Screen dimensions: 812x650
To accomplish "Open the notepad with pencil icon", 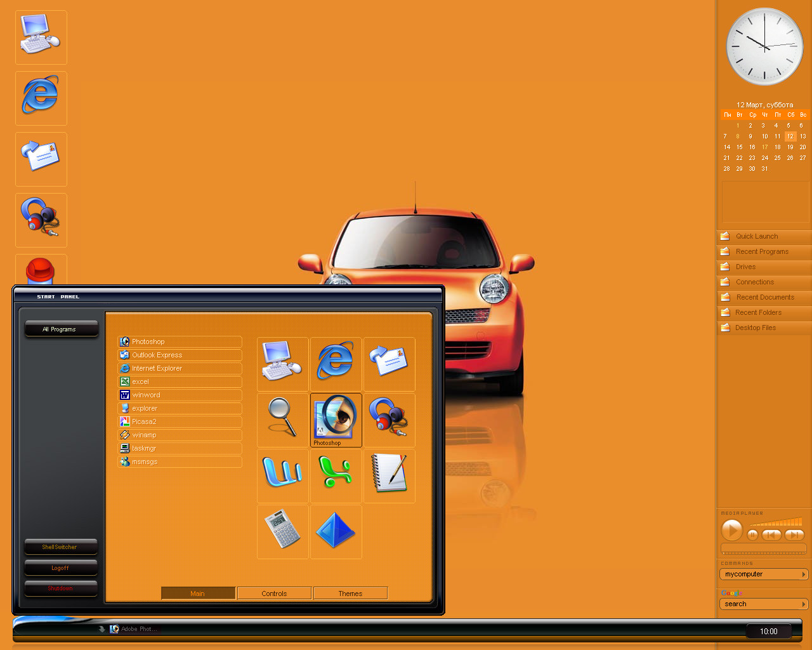I will click(x=389, y=475).
